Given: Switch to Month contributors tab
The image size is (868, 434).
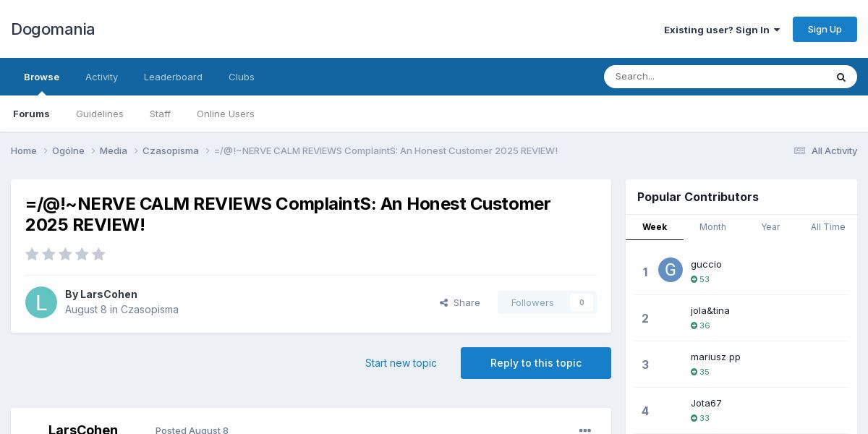Looking at the screenshot, I should 712,227.
